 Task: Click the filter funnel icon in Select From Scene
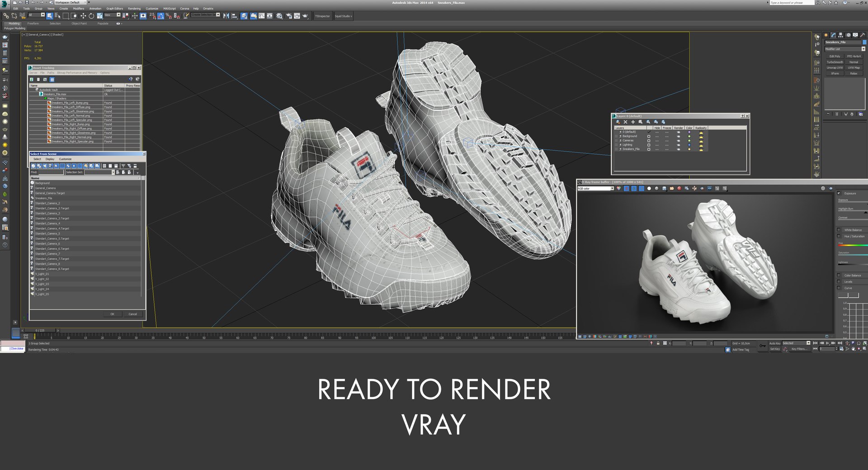point(123,166)
